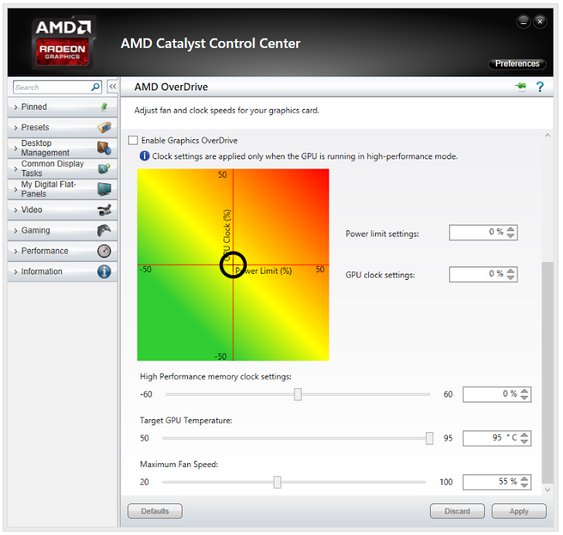Click the search magnifier icon
The width and height of the screenshot is (563, 535).
click(x=96, y=87)
